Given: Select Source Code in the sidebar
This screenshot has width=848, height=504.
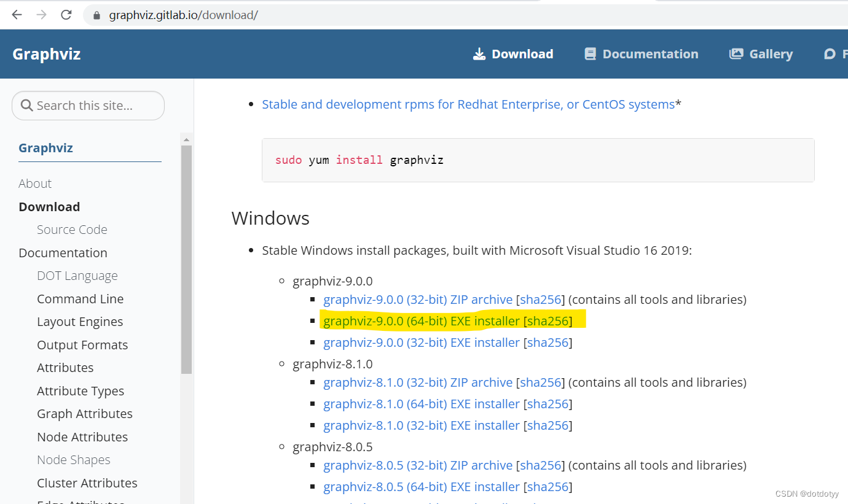Looking at the screenshot, I should (72, 229).
